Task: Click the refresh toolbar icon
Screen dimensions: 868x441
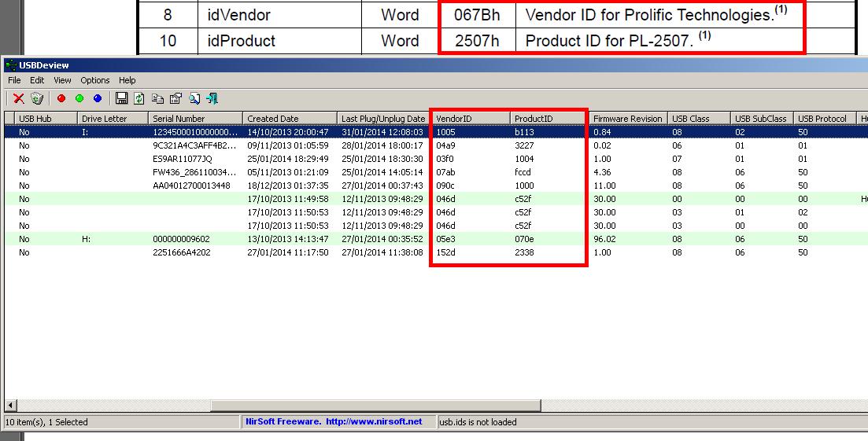Action: click(x=139, y=98)
